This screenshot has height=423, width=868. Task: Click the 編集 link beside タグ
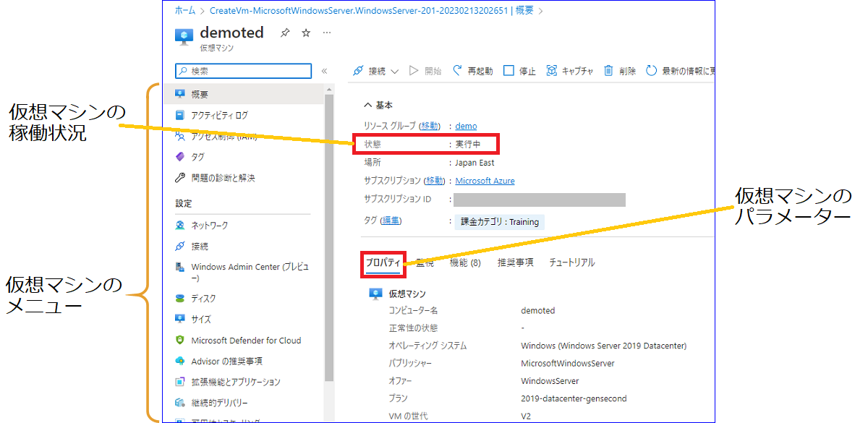tap(391, 221)
